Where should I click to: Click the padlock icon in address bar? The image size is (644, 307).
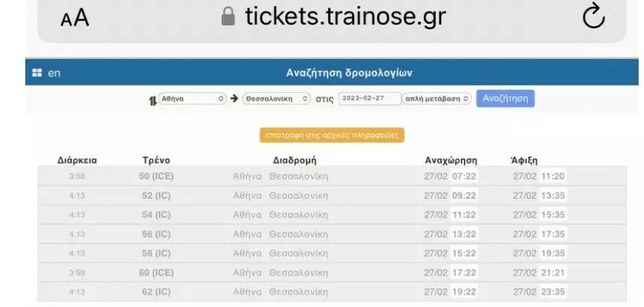[226, 17]
